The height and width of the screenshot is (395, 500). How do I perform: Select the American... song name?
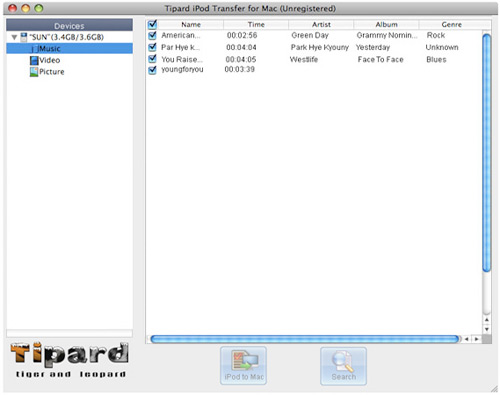[181, 35]
